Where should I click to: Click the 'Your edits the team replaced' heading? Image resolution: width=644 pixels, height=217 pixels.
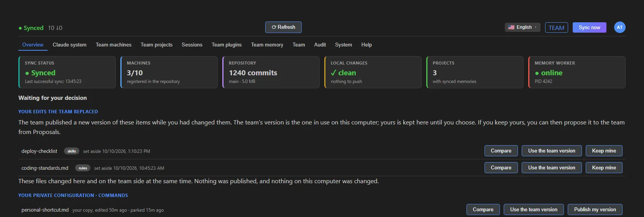pos(58,112)
